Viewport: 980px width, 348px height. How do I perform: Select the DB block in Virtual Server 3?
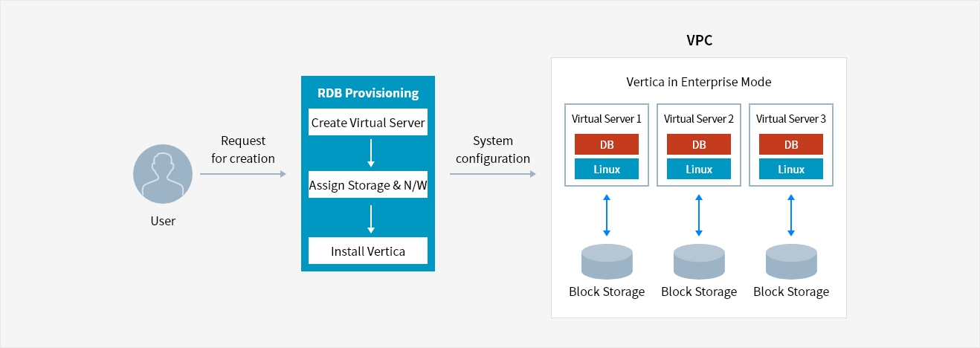[791, 144]
